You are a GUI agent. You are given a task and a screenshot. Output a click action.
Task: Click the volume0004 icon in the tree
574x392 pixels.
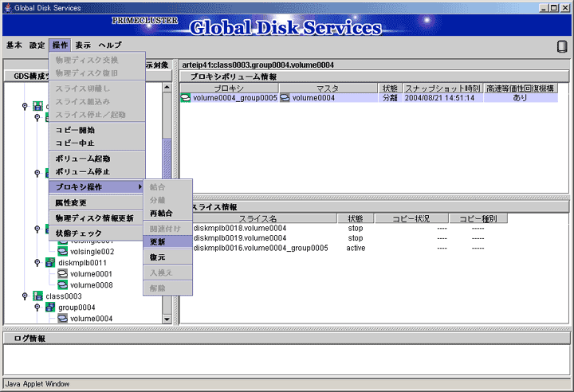(63, 319)
